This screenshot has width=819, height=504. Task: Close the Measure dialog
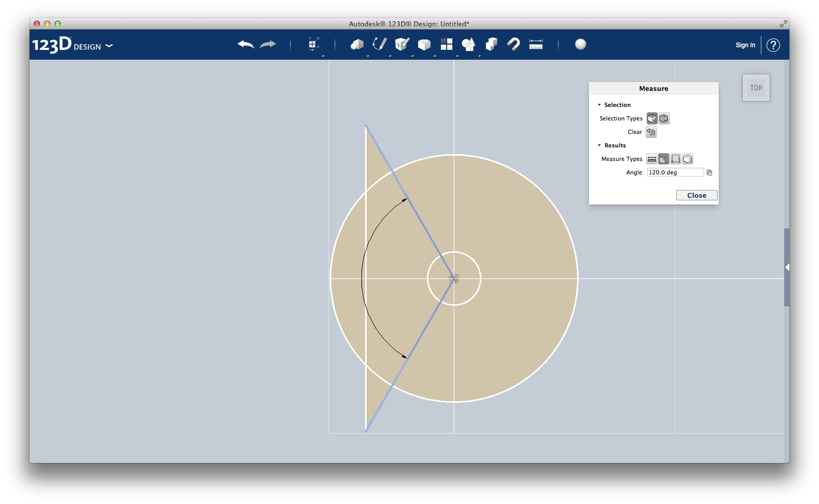pos(697,195)
